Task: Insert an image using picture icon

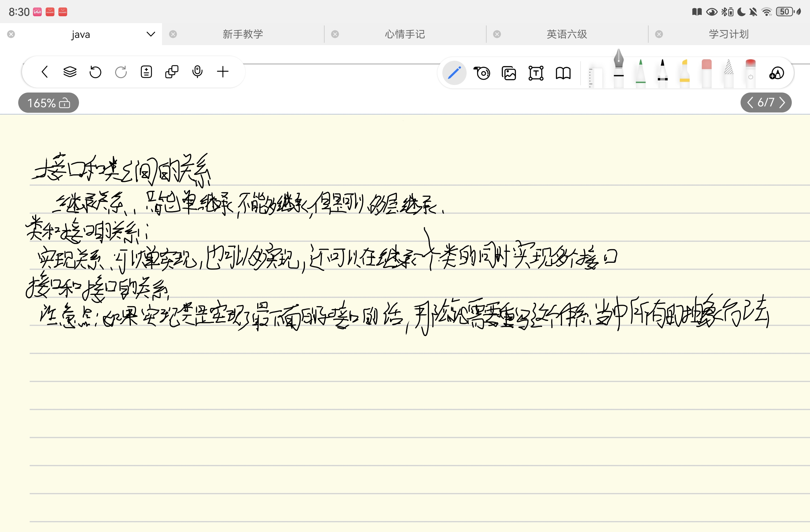Action: coord(509,73)
